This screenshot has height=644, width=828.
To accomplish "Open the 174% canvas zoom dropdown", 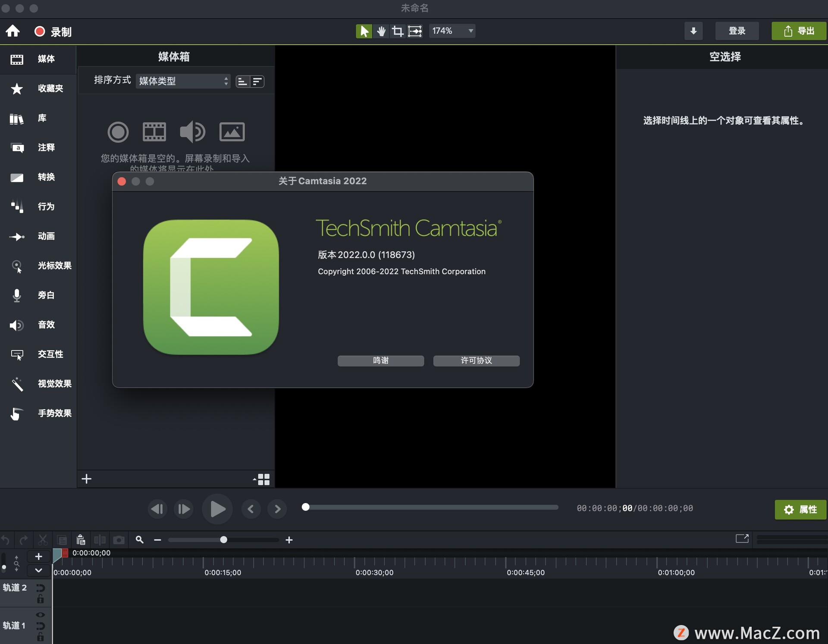I will [x=452, y=31].
